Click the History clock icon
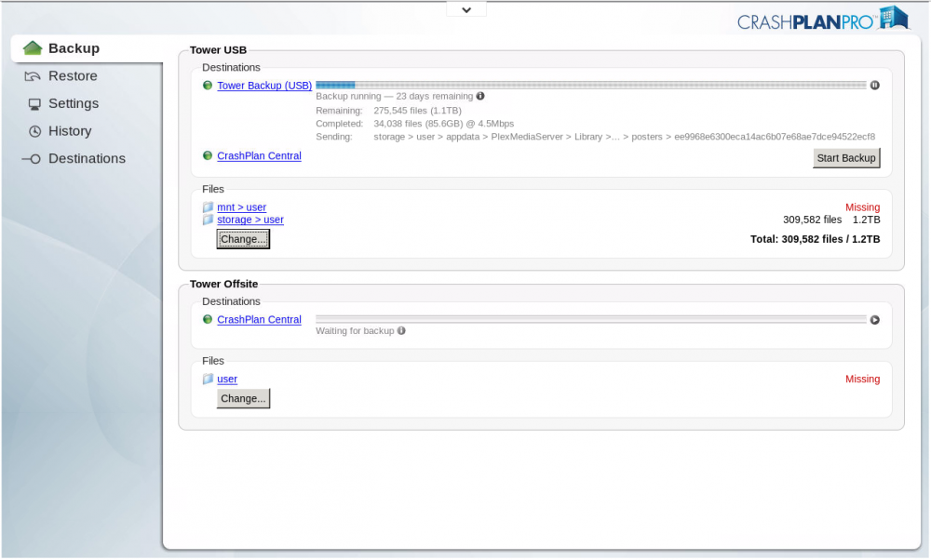931x560 pixels. [35, 131]
